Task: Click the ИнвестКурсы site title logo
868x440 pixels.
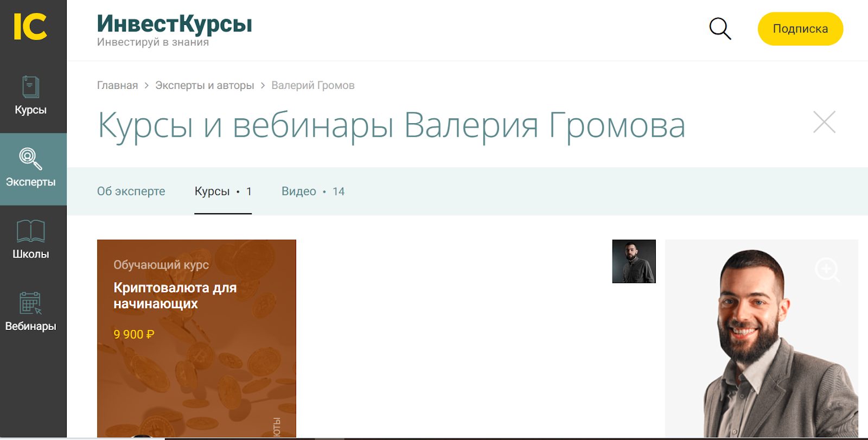Action: (x=174, y=24)
